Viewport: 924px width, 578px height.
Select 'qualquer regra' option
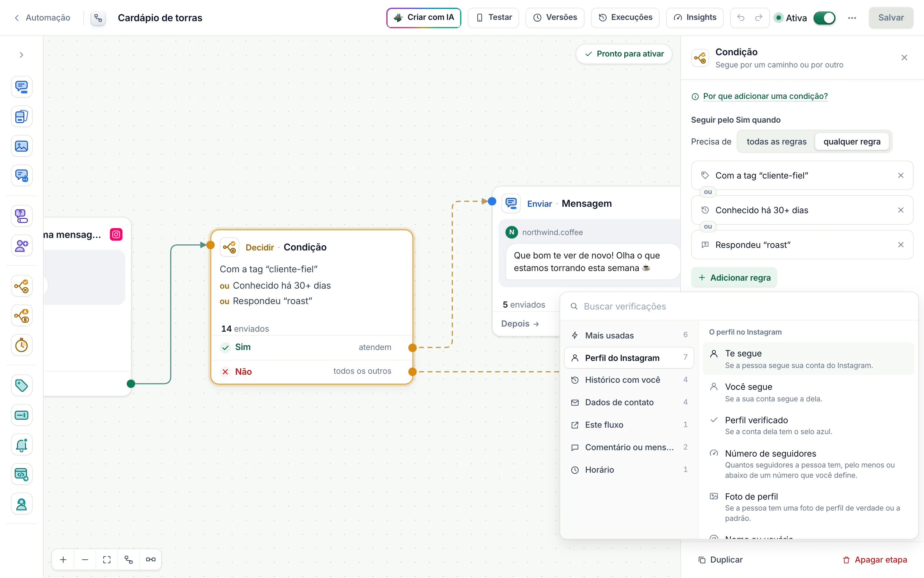point(852,142)
